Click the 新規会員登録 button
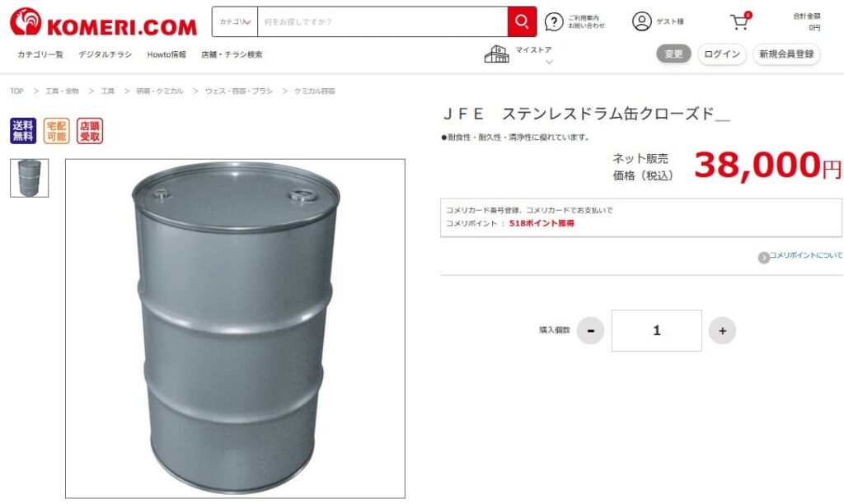The height and width of the screenshot is (504, 844). coord(786,54)
